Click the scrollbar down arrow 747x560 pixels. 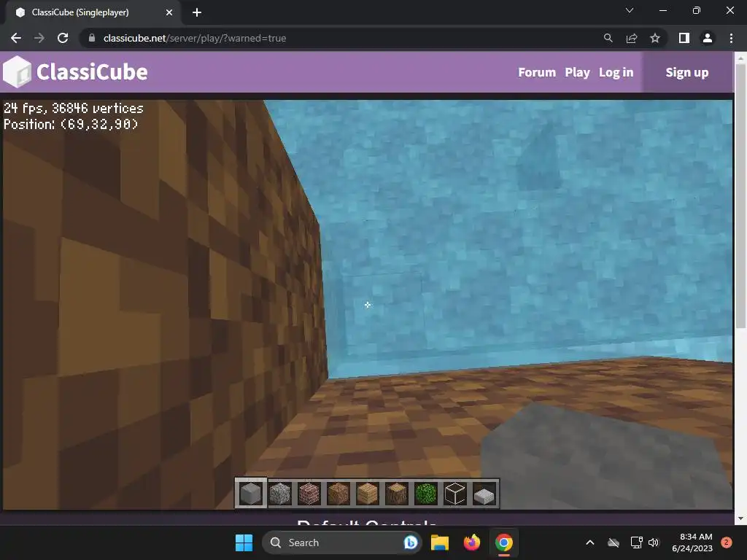click(741, 518)
